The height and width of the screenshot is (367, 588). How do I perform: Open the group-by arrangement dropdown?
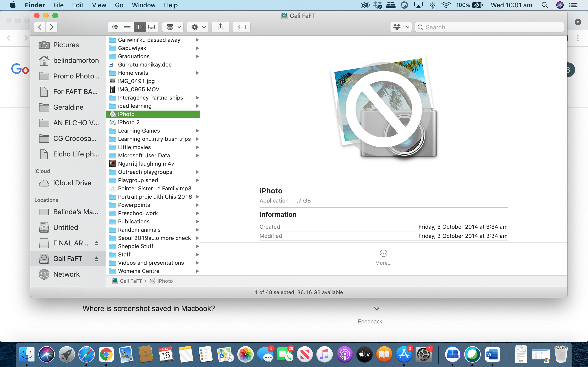coord(173,27)
